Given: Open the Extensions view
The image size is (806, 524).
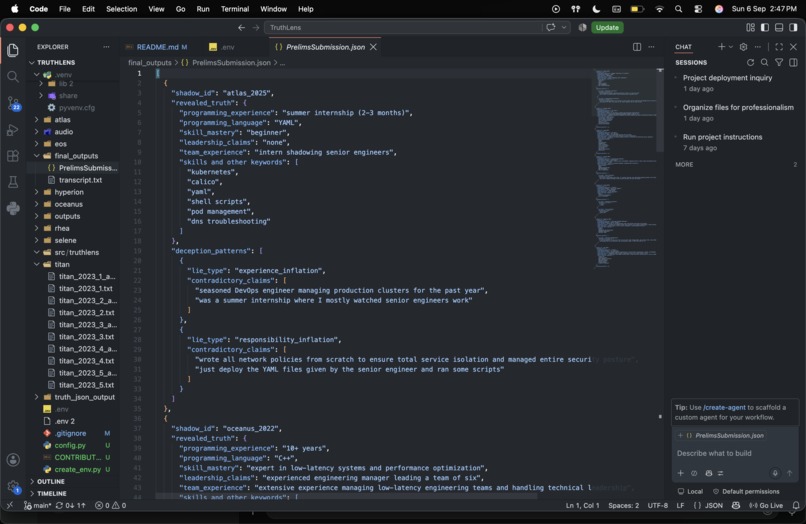Looking at the screenshot, I should click(x=13, y=156).
